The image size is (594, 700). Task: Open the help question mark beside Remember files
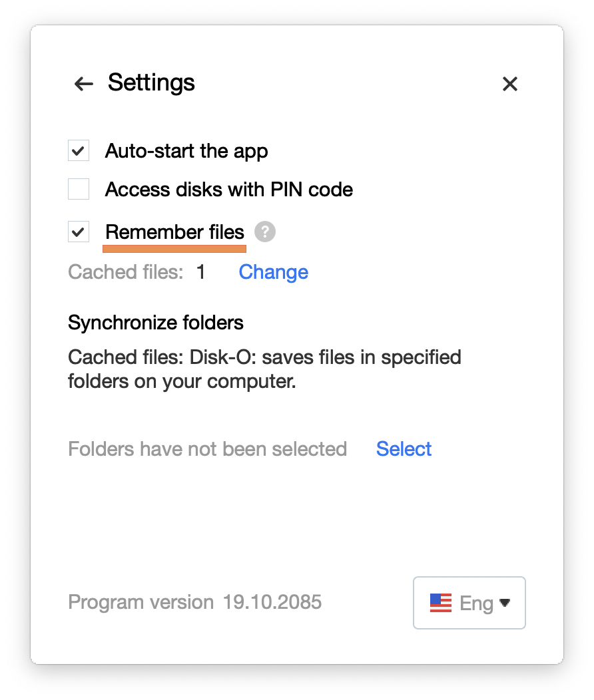[x=265, y=232]
